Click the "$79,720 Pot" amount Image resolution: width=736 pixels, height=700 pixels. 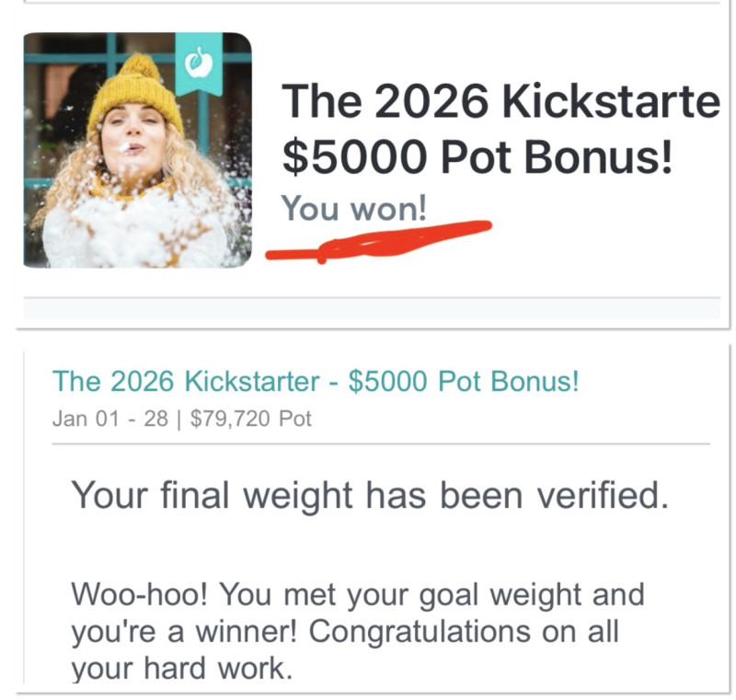click(251, 419)
